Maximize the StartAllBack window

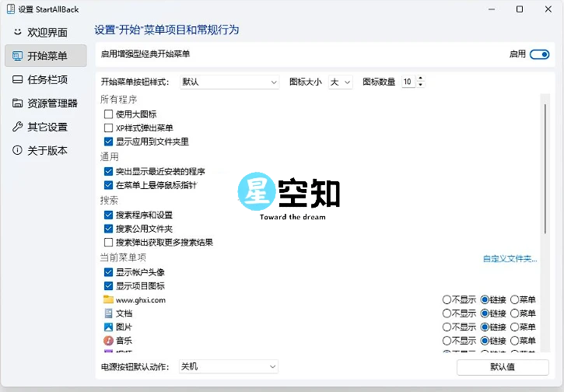coord(520,9)
